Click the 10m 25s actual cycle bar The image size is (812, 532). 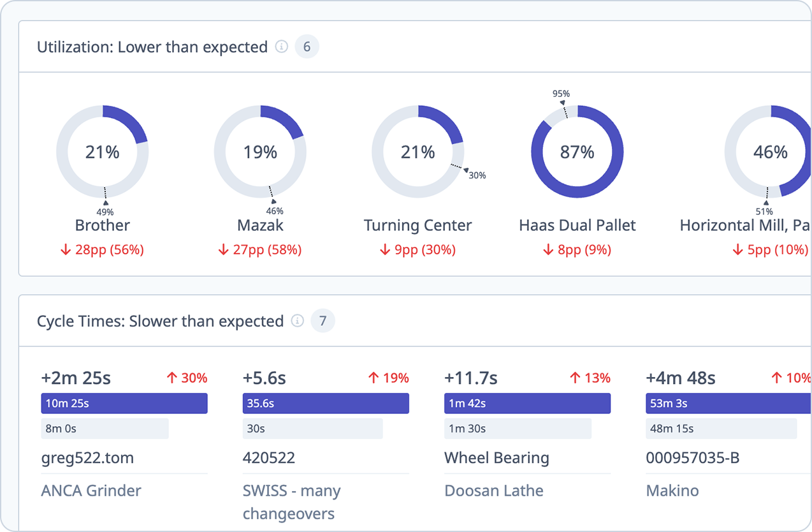pyautogui.click(x=124, y=403)
